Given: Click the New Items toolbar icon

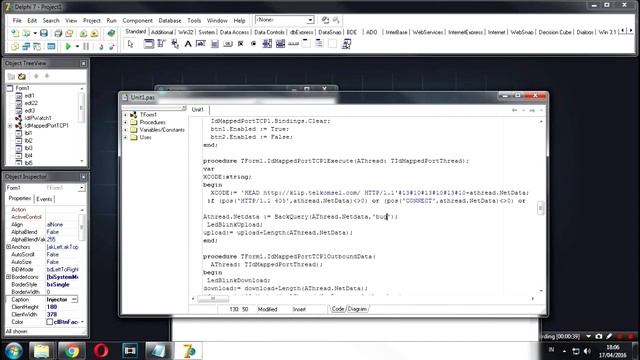Looking at the screenshot, I should coord(15,33).
